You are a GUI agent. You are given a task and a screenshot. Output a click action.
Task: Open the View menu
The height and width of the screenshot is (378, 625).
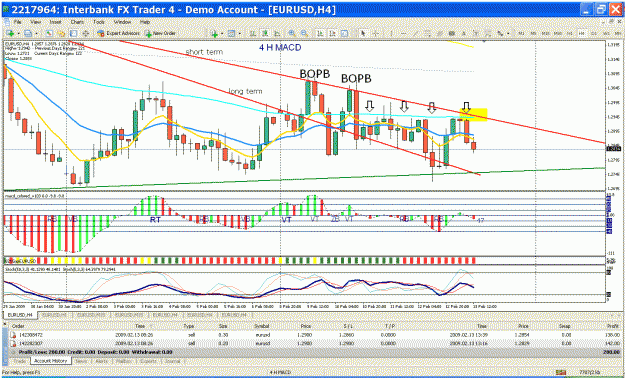pyautogui.click(x=35, y=22)
